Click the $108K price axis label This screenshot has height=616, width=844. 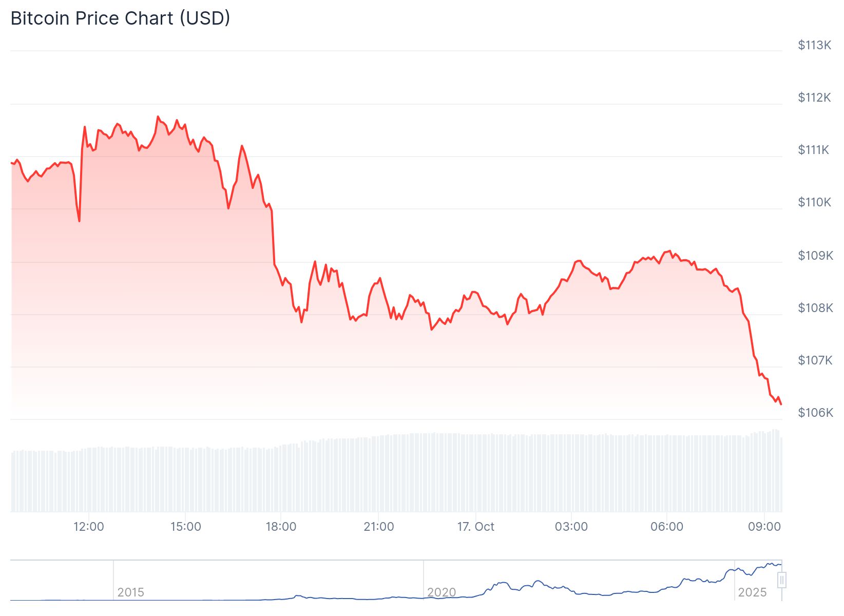pyautogui.click(x=815, y=308)
